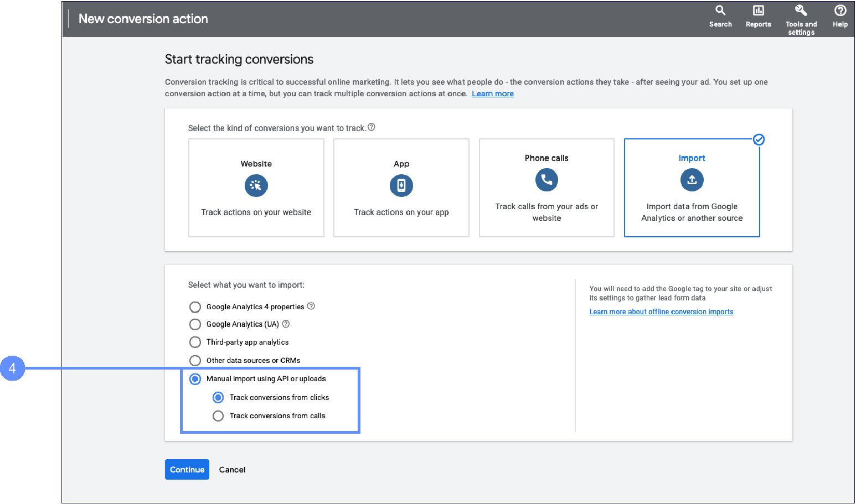The width and height of the screenshot is (856, 504).
Task: Select Track conversions from clicks radio
Action: point(218,398)
